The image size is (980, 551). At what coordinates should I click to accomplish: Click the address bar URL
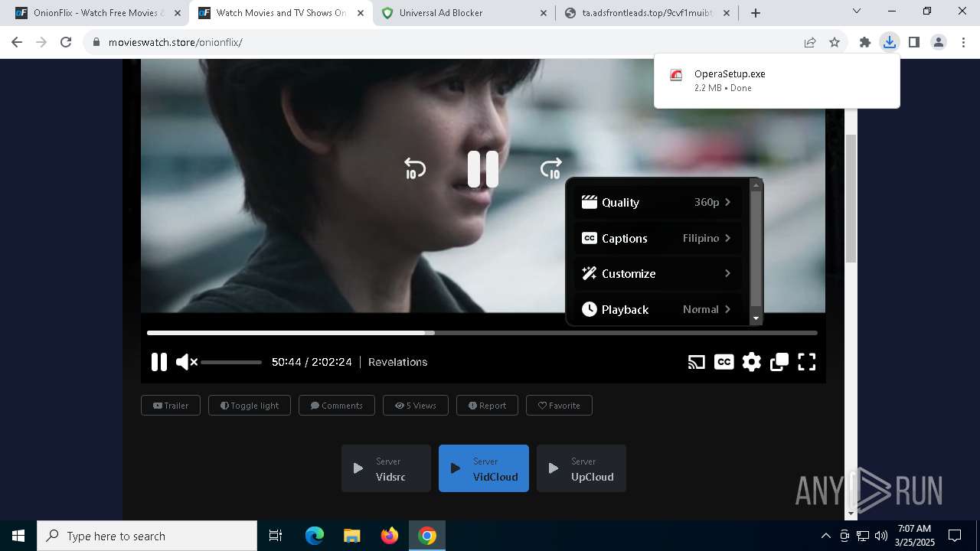[x=175, y=42]
